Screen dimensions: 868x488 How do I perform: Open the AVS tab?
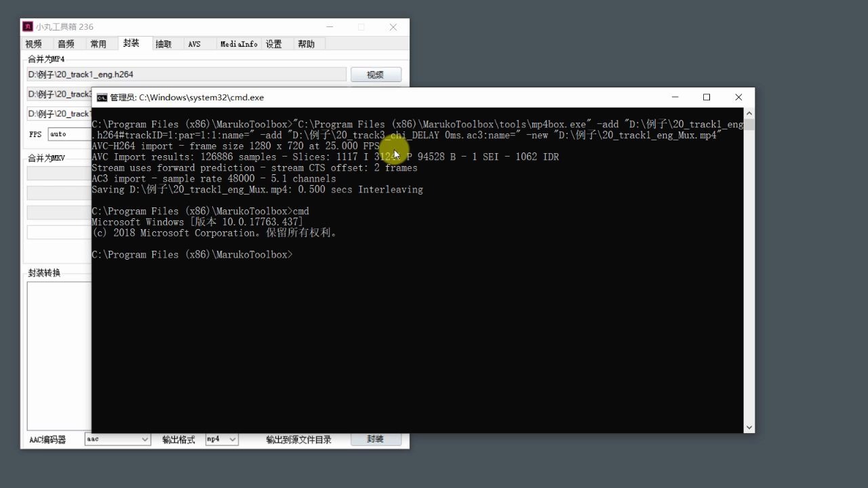point(195,44)
